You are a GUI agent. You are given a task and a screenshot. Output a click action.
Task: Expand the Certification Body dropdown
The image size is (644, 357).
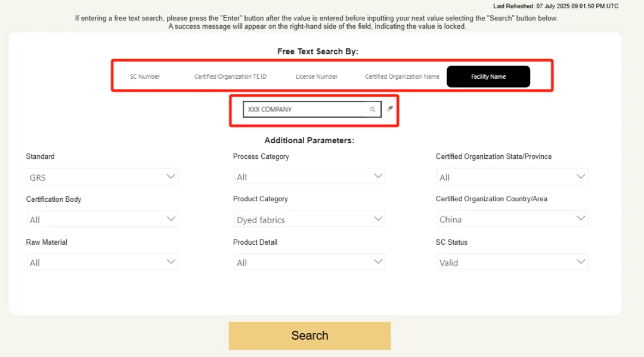pos(103,219)
